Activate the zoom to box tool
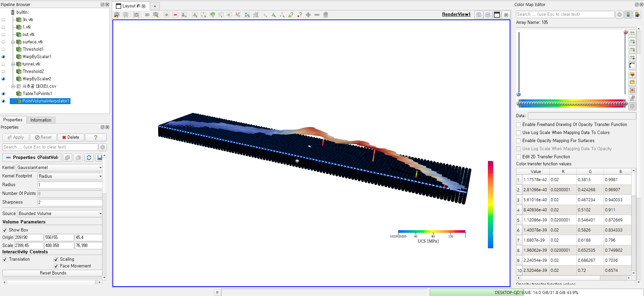Image resolution: width=644 pixels, height=296 pixels. 156,15
